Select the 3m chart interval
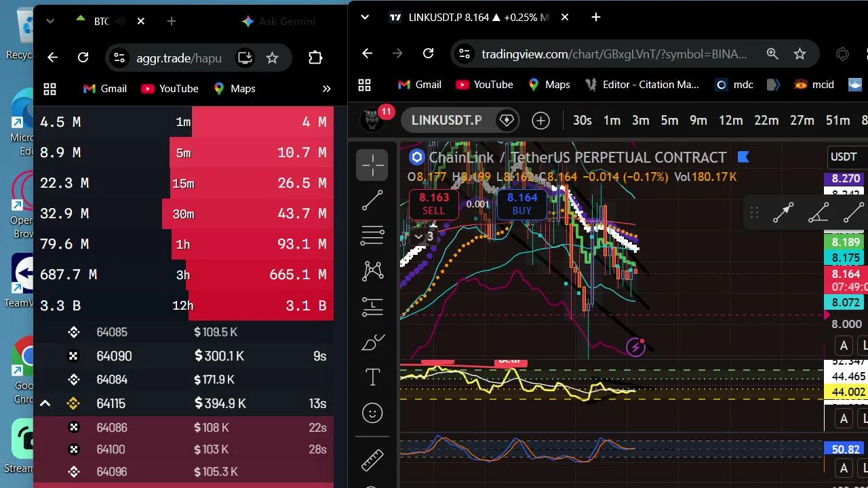 641,121
